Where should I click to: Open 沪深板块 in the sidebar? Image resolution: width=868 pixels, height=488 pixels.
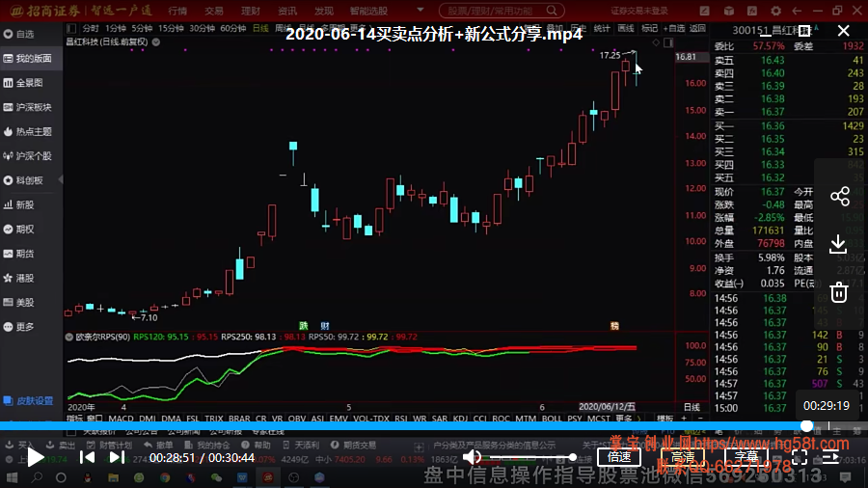tap(28, 107)
